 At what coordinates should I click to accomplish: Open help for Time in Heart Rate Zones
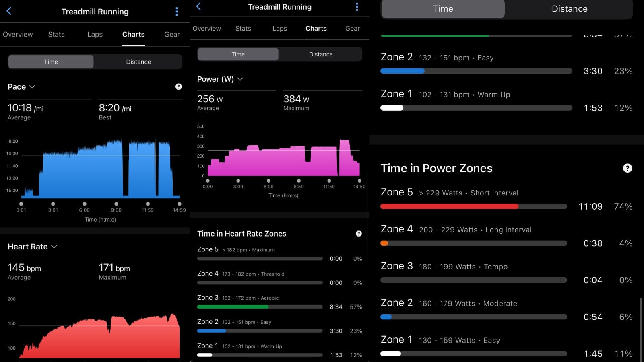coord(359,234)
